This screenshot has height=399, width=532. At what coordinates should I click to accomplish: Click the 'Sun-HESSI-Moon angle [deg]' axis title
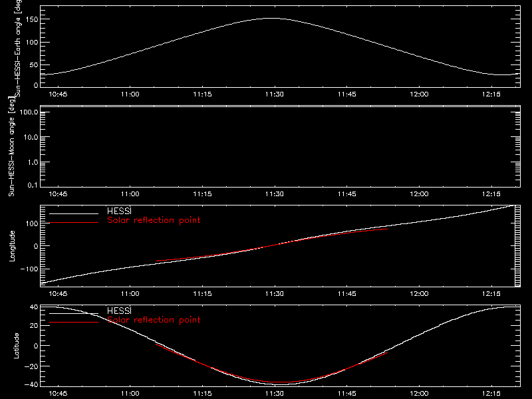(11, 146)
